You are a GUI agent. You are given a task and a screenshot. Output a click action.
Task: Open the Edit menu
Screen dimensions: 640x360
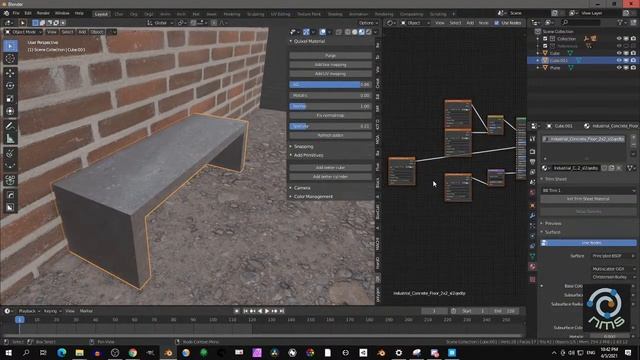[x=28, y=13]
